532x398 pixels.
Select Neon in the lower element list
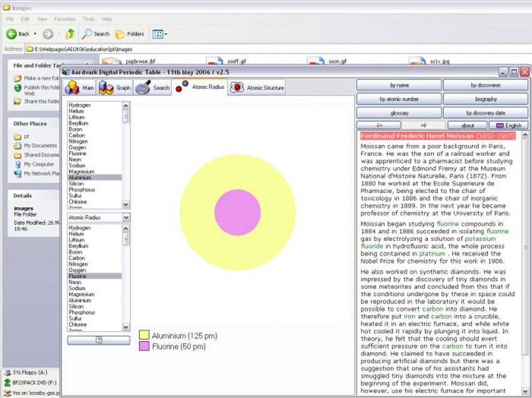point(76,282)
